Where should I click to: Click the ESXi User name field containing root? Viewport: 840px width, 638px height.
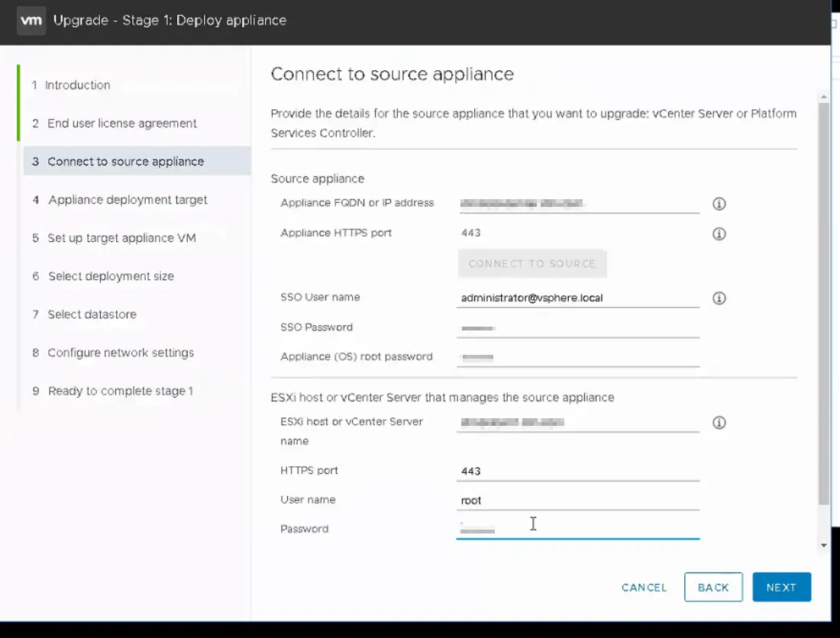pos(578,501)
